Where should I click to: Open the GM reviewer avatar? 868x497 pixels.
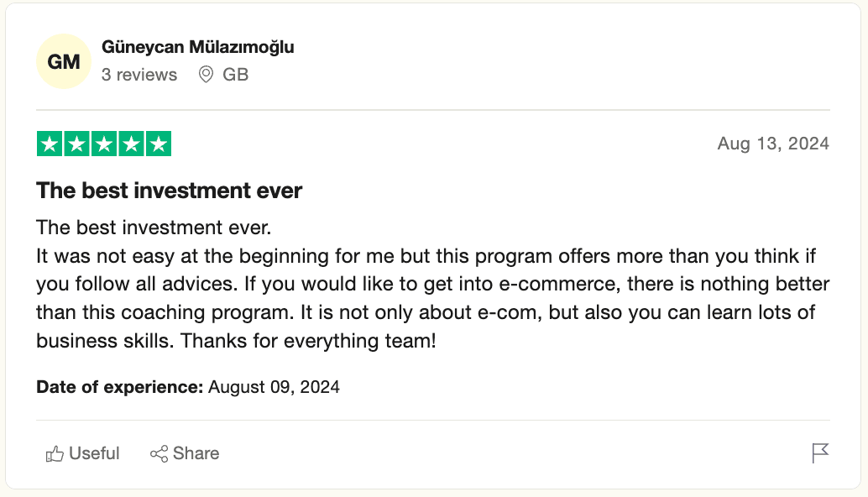(64, 61)
